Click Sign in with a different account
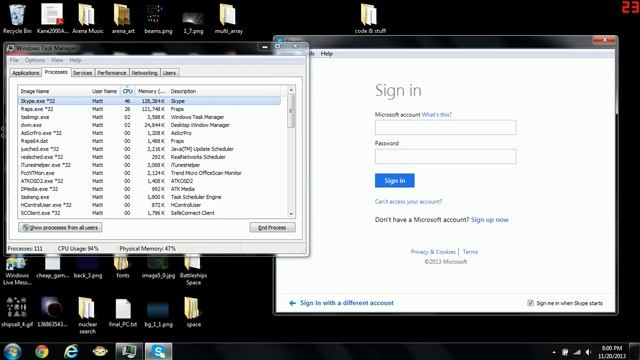This screenshot has height=360, width=640. pyautogui.click(x=342, y=303)
